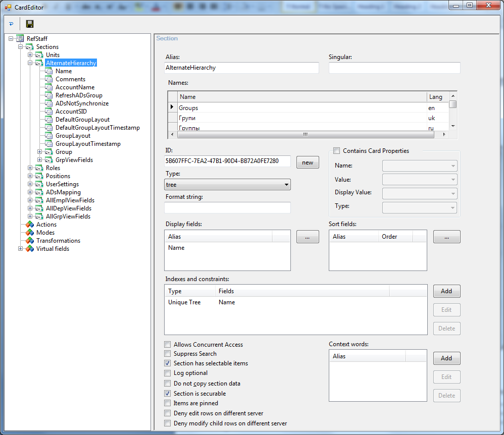The width and height of the screenshot is (504, 435).
Task: Click the Virtual fields cubes icon
Action: coord(30,249)
